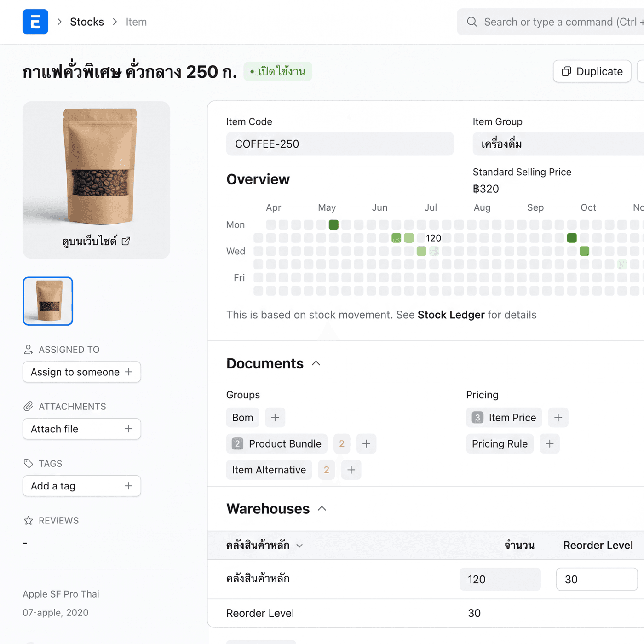Click the dark green May heatmap cell
644x644 pixels.
click(333, 224)
